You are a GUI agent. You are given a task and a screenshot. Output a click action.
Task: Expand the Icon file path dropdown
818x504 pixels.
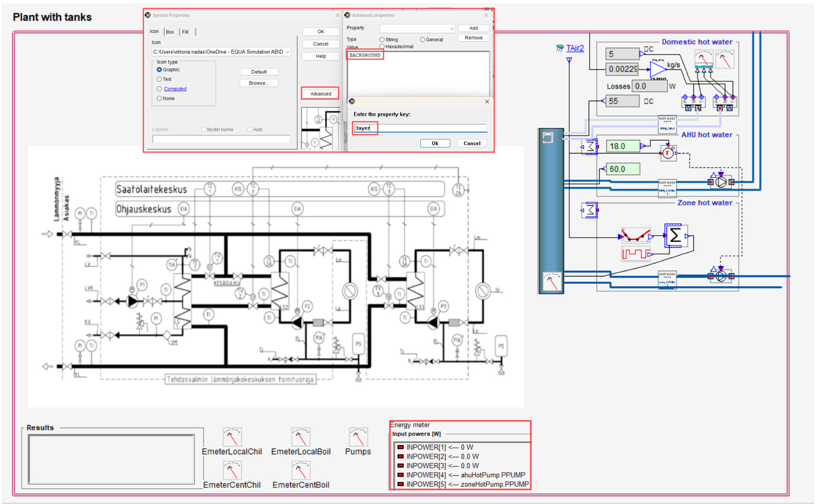point(287,52)
